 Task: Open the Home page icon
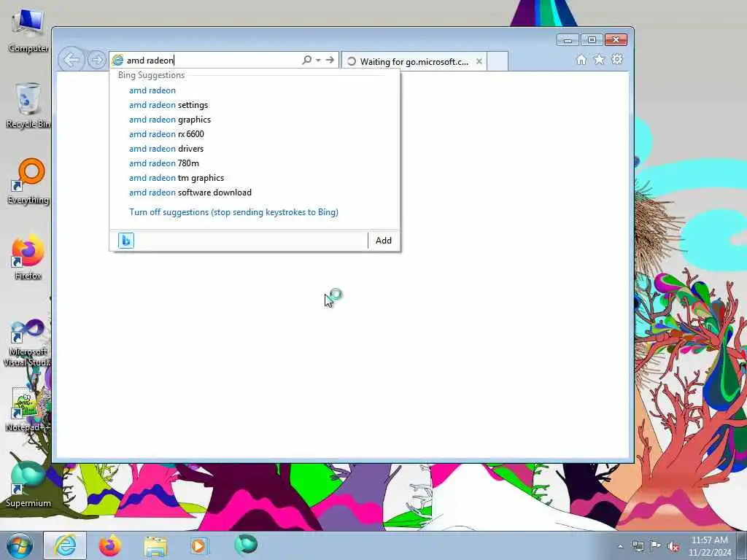pyautogui.click(x=581, y=60)
